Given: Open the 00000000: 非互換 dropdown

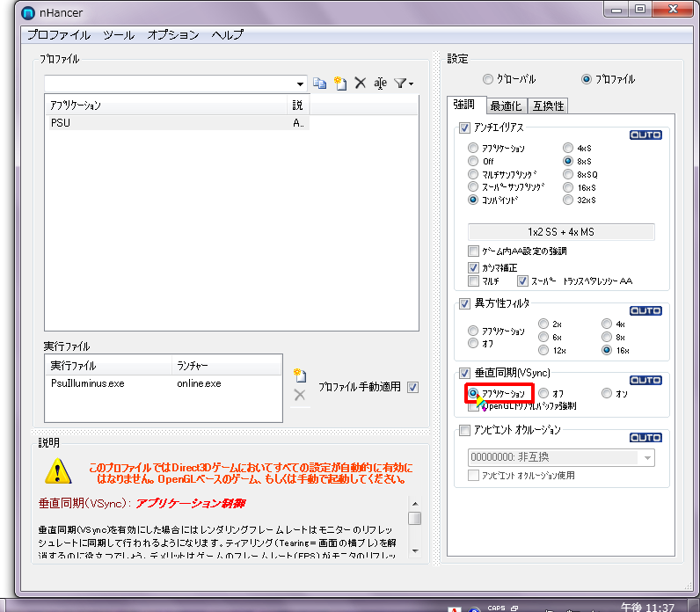Looking at the screenshot, I should tap(561, 457).
